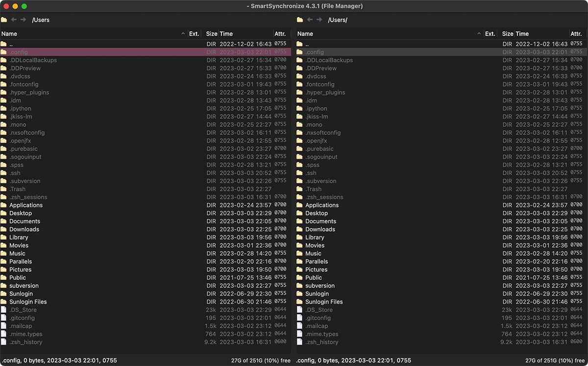Click the Attr. column header in the left pane
588x366 pixels.
pyautogui.click(x=280, y=34)
